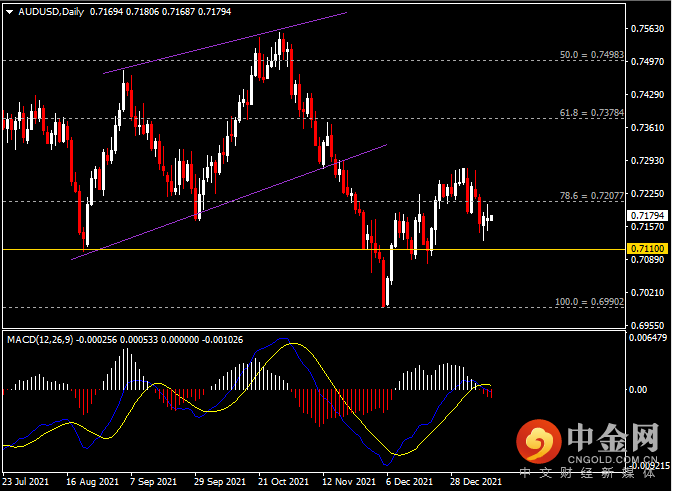Select the 100.0 = 0.69902 Fibonacci label

coord(588,301)
